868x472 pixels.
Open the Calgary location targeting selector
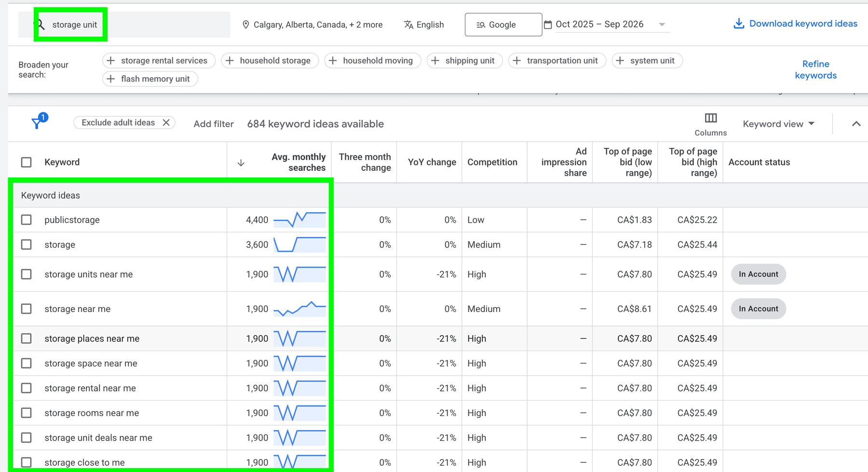tap(312, 25)
